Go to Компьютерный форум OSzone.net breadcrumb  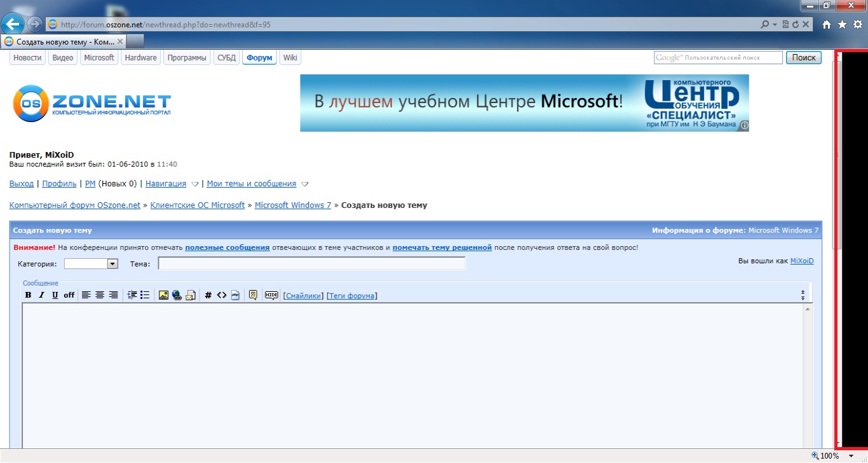[75, 205]
